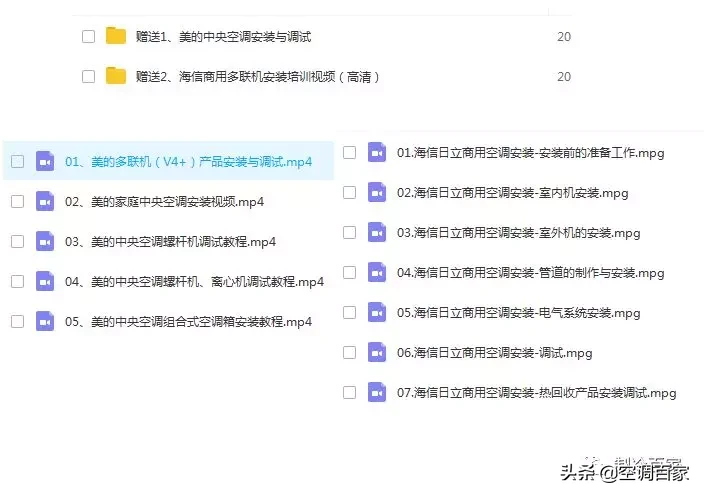Open file 05.海信日立商用空调安装-电气系统安装.mpg
This screenshot has height=496, width=704.
coord(519,312)
